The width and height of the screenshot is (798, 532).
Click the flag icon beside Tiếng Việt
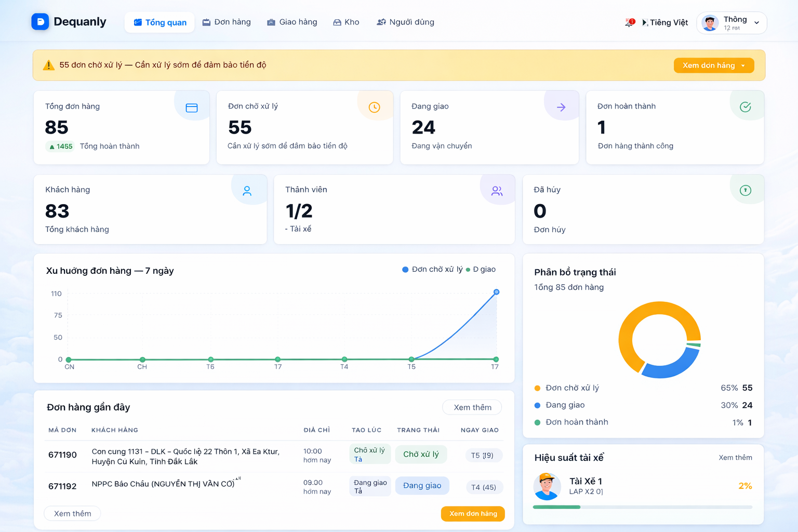[x=645, y=22]
